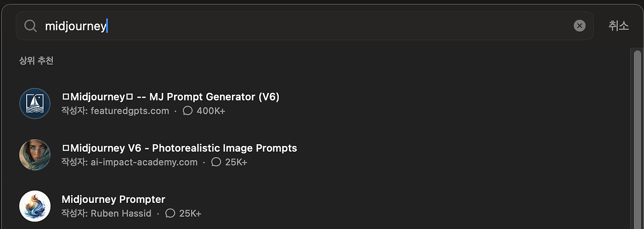Click the vertical scrollbar on the results list
The width and height of the screenshot is (644, 229).
coord(637,136)
